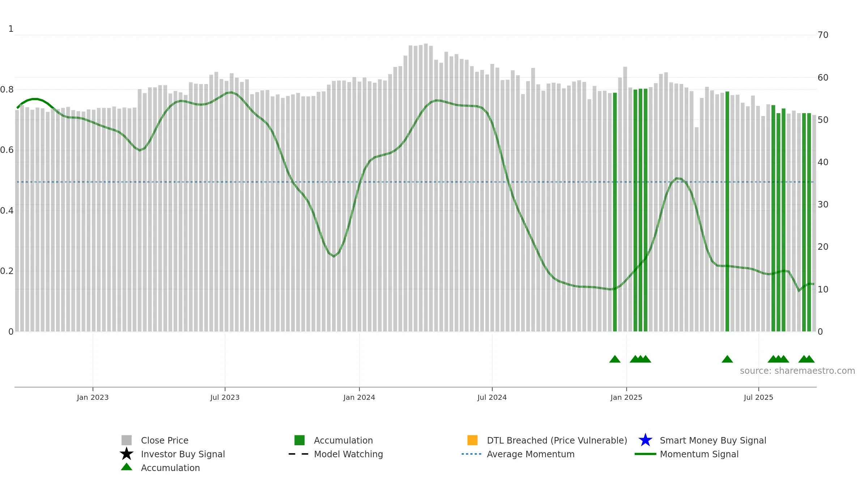
Task: Click the green Accumulation triangle legend icon
Action: (x=127, y=467)
